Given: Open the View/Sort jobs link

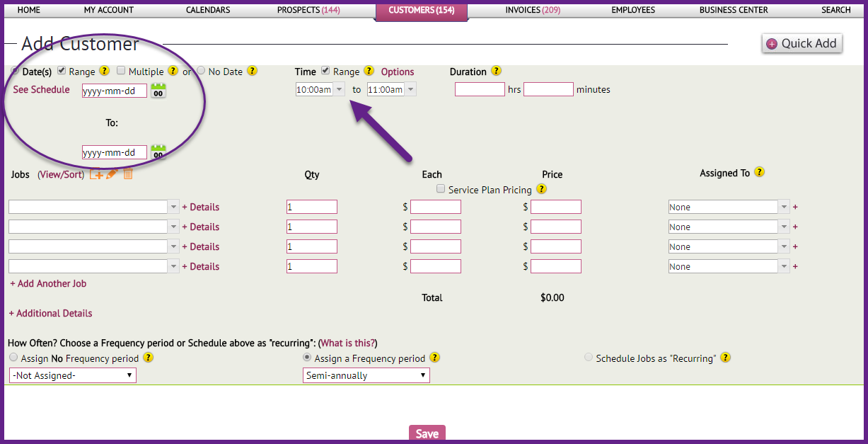Looking at the screenshot, I should pyautogui.click(x=61, y=174).
